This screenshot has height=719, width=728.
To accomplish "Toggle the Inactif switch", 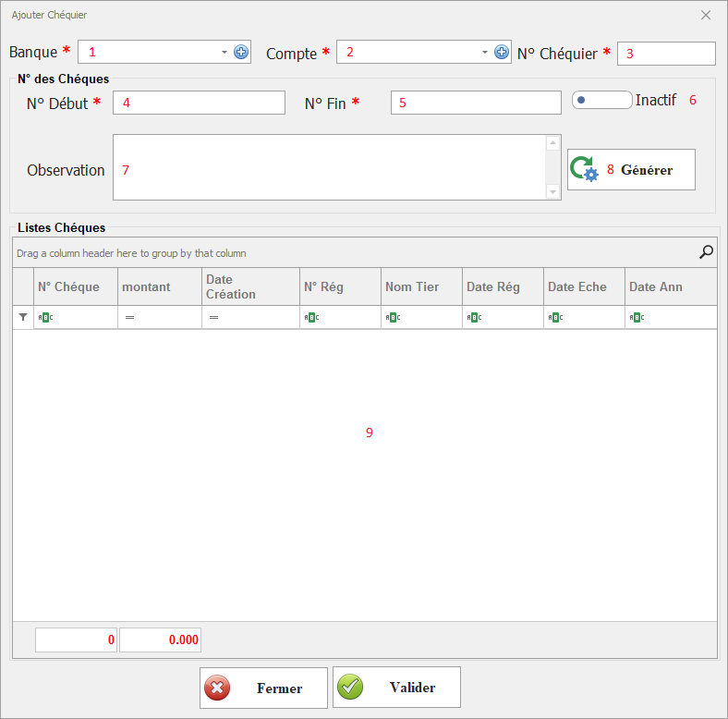I will (601, 100).
